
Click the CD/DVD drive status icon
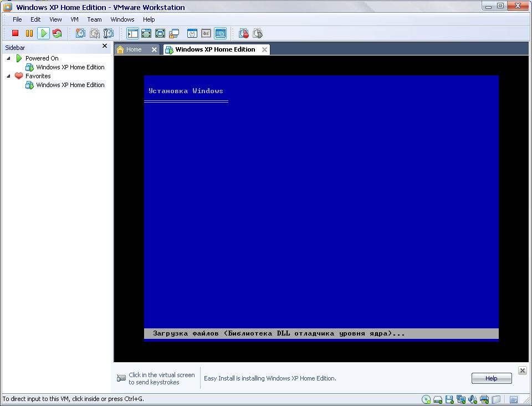tap(426, 399)
